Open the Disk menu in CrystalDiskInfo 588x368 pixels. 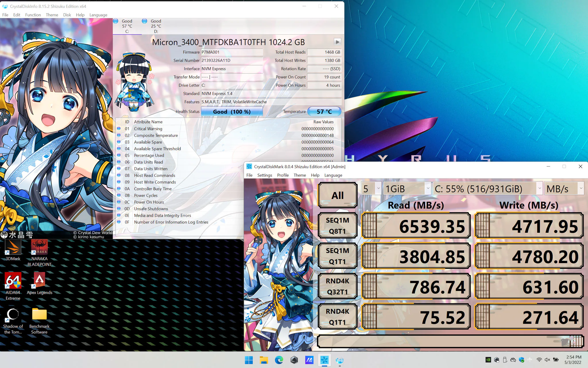click(x=67, y=15)
